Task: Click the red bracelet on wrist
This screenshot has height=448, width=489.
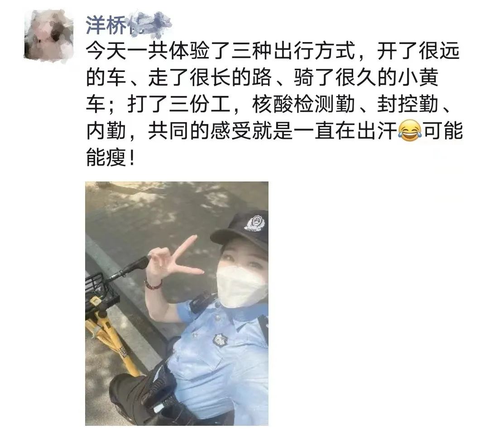Action: coord(153,284)
